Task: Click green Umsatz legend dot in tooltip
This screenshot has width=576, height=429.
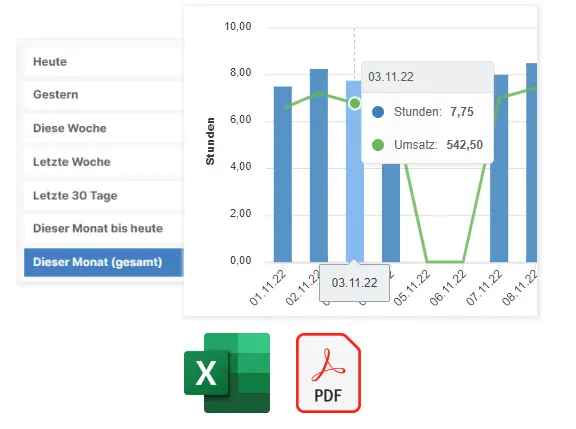Action: click(378, 145)
